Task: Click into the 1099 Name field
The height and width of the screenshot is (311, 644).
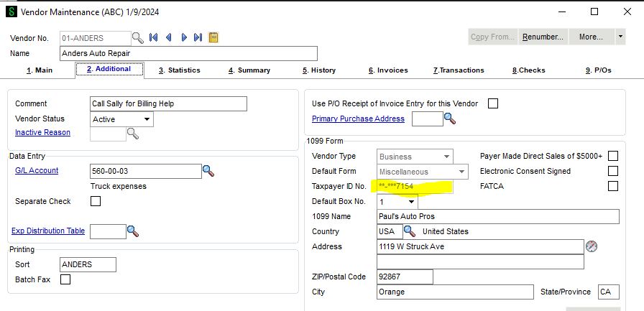Action: [x=497, y=216]
